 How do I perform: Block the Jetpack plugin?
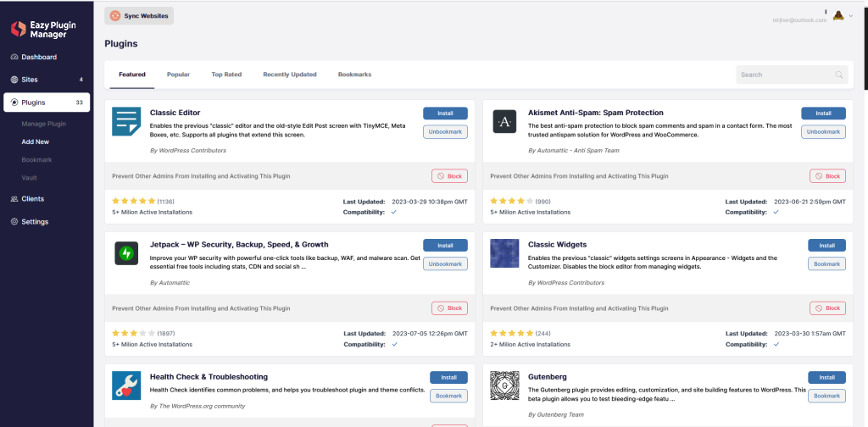pyautogui.click(x=449, y=308)
